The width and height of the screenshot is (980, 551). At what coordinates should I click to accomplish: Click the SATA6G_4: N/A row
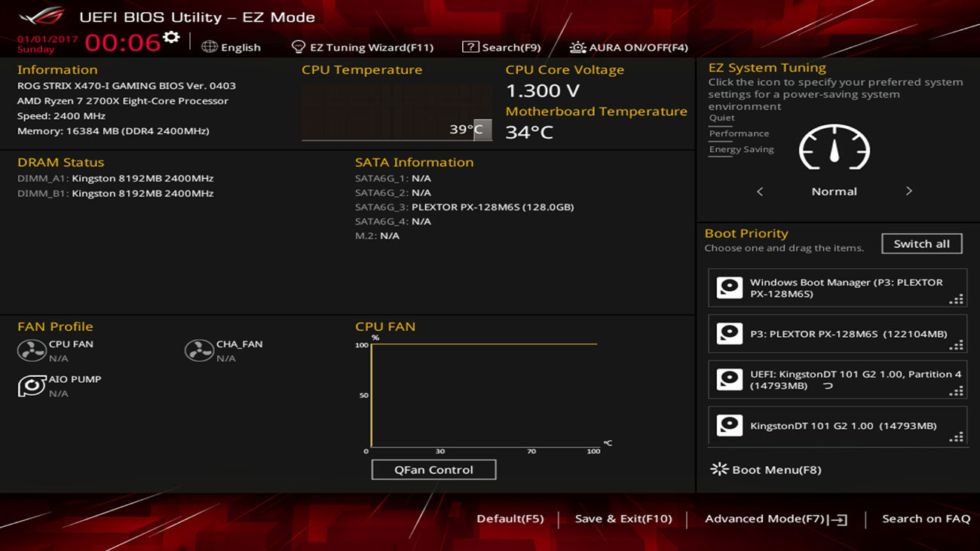click(x=393, y=222)
